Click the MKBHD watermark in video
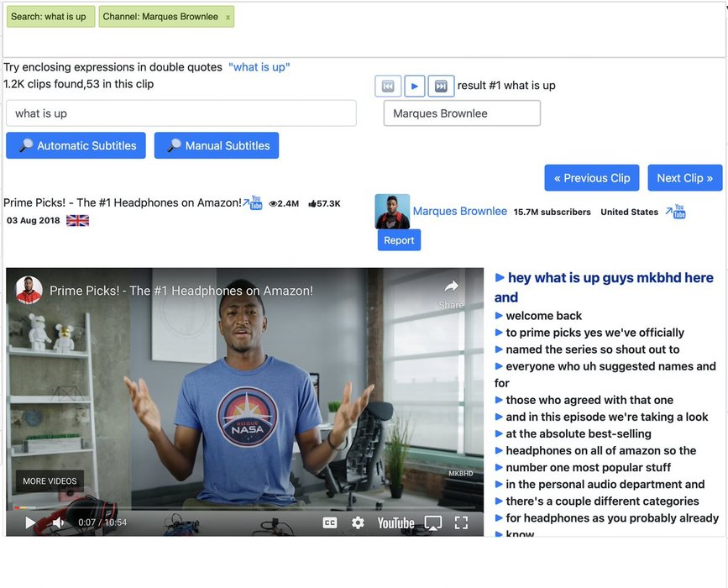 point(461,473)
